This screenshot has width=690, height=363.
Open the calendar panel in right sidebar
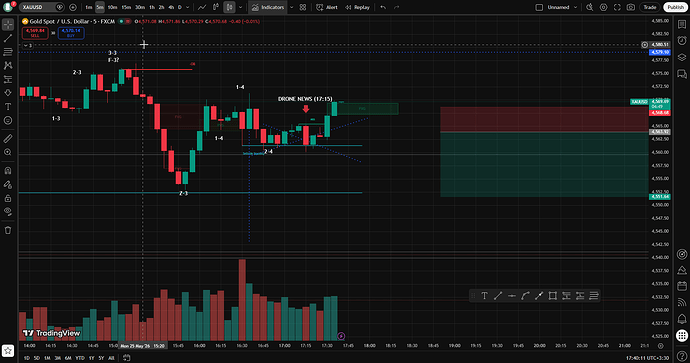click(682, 286)
